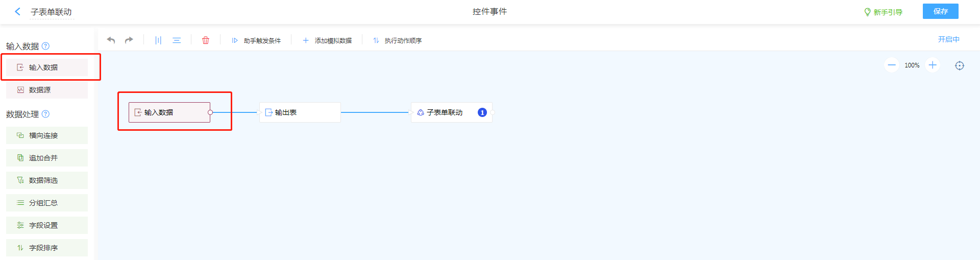The height and width of the screenshot is (260, 980).
Task: Open help for 输入数据 section
Action: point(45,46)
